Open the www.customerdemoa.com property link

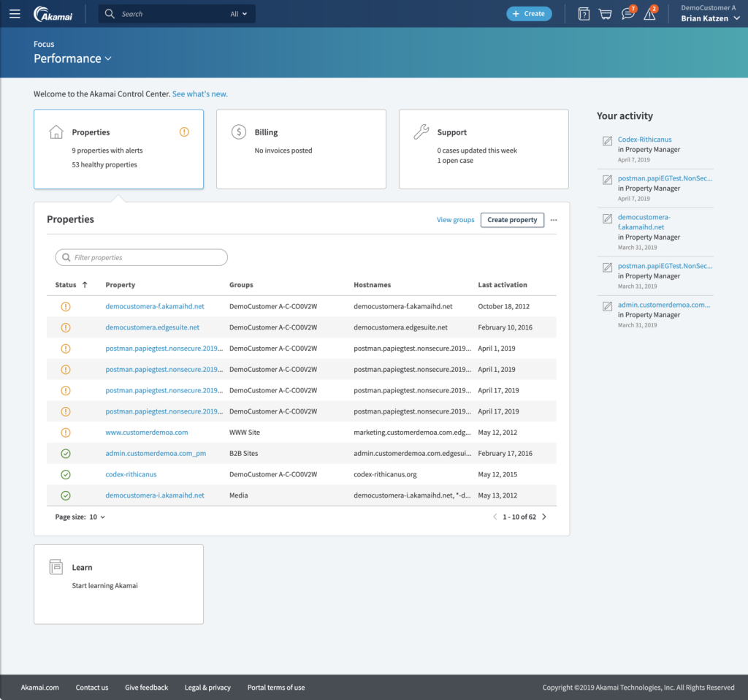(146, 433)
